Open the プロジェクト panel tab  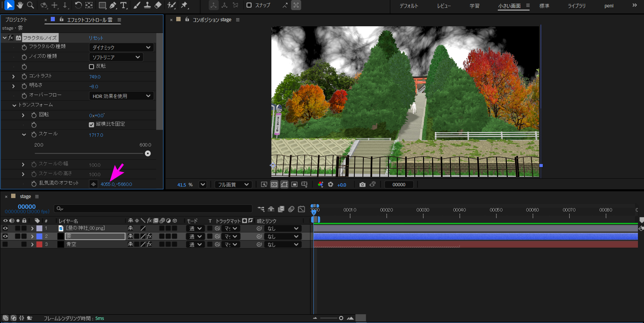click(x=16, y=20)
